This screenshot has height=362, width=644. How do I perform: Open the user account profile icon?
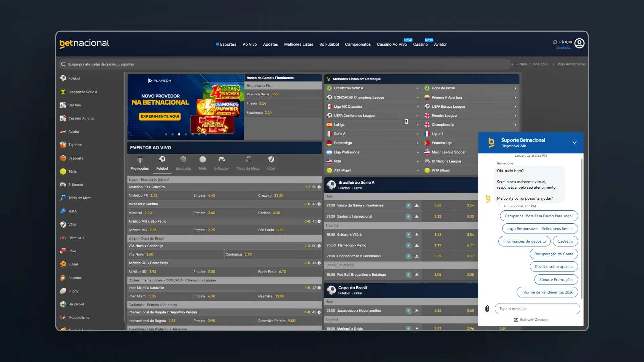click(579, 43)
